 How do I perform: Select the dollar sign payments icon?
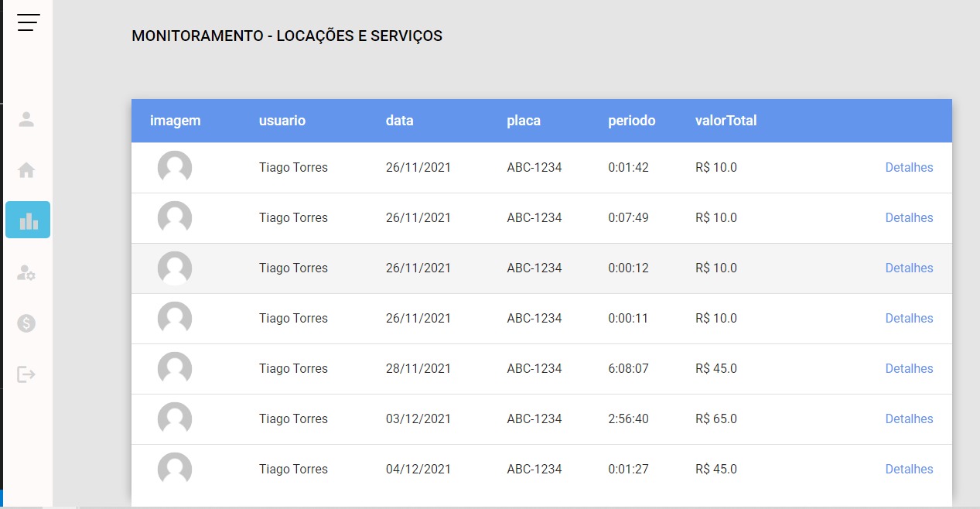[28, 323]
